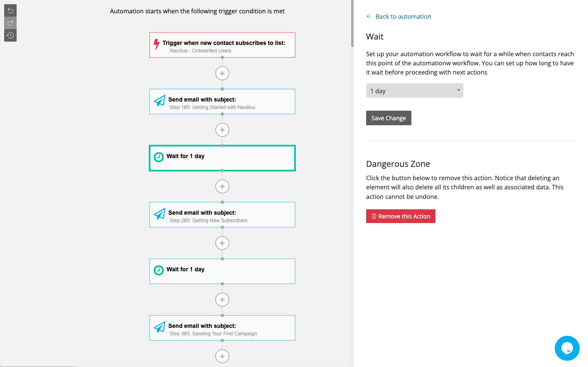588x367 pixels.
Task: Select the Sending Your First Campaign email step
Action: [222, 328]
